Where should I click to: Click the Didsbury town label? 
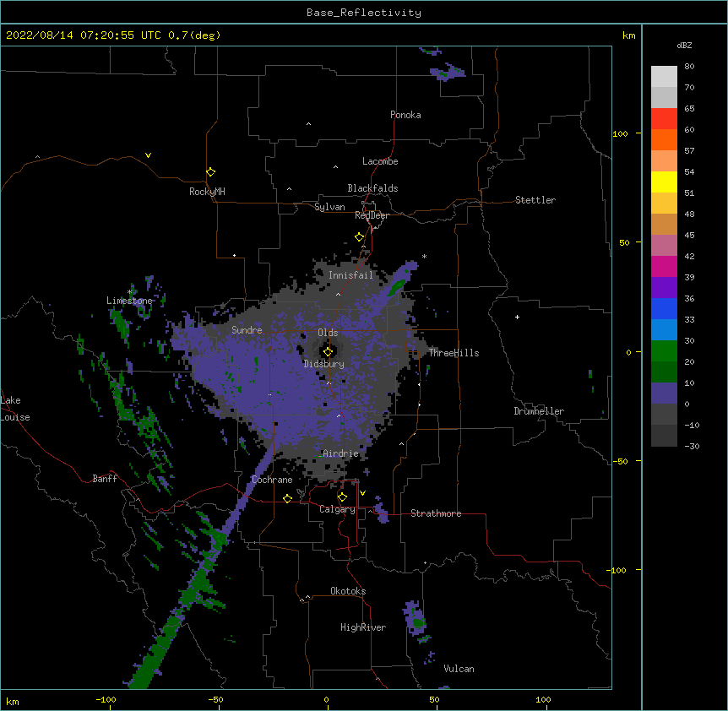pos(324,364)
